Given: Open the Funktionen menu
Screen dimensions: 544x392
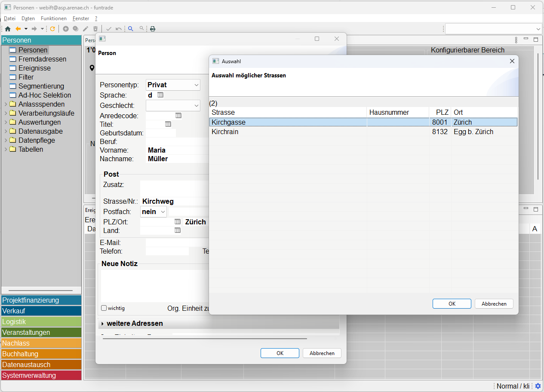Looking at the screenshot, I should coord(54,18).
